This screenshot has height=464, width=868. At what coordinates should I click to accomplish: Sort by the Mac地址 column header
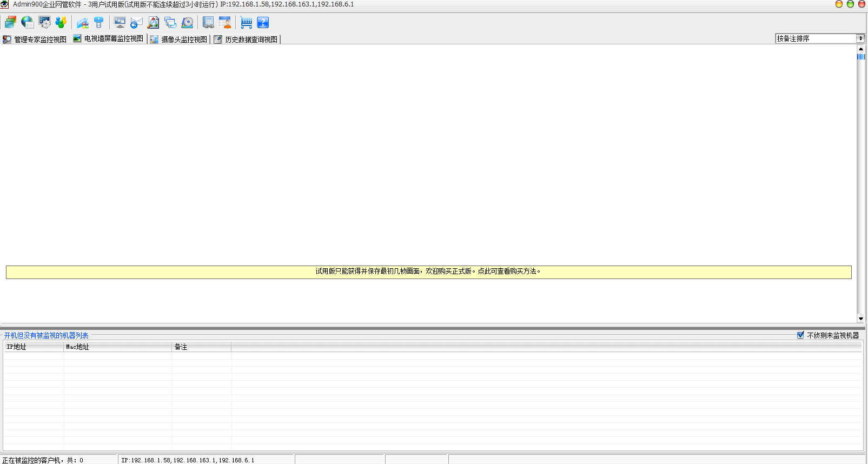pos(117,347)
